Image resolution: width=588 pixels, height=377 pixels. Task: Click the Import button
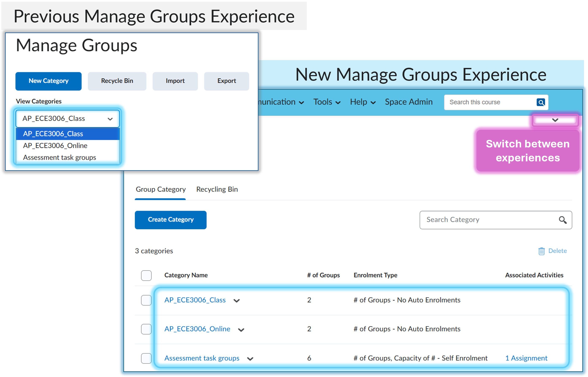point(175,81)
